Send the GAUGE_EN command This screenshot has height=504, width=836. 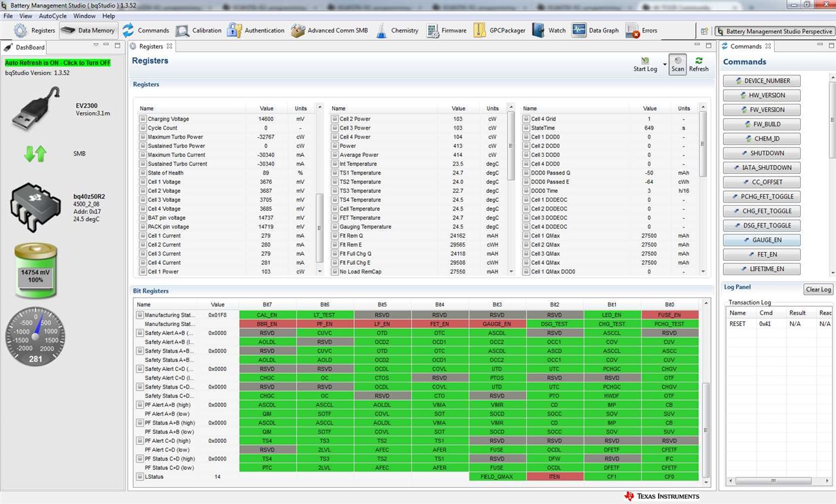pos(761,240)
